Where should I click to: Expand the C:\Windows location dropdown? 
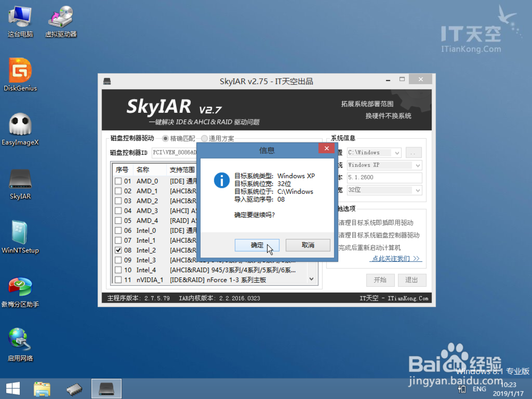click(x=397, y=153)
